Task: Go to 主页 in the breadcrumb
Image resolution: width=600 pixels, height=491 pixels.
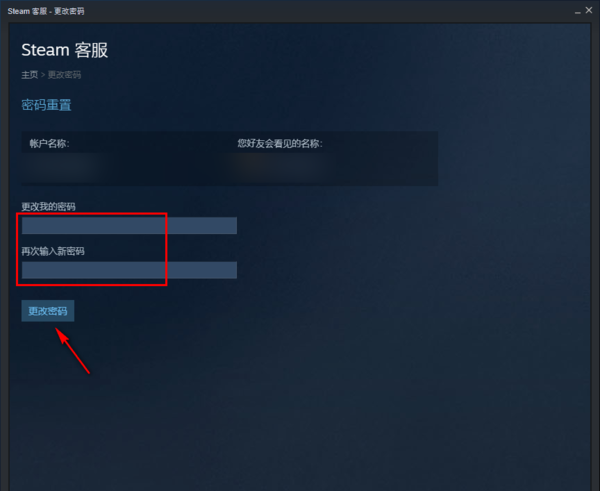Action: (x=29, y=75)
